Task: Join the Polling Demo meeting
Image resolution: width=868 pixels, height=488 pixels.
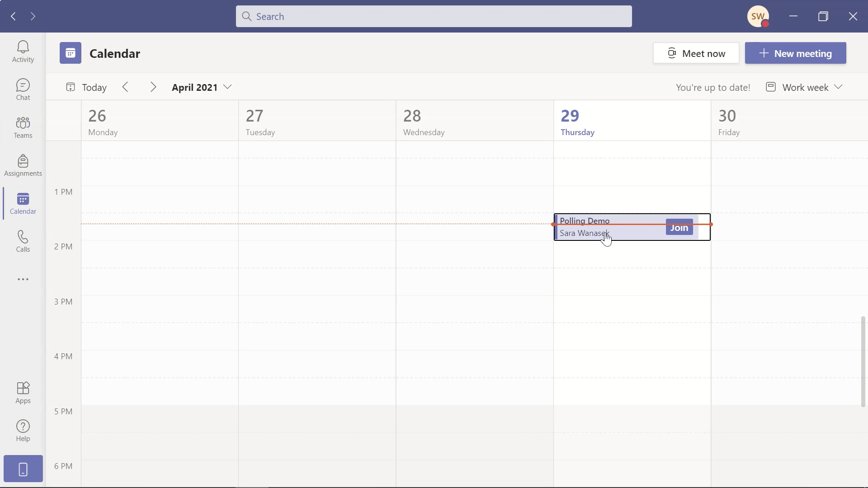Action: point(679,227)
